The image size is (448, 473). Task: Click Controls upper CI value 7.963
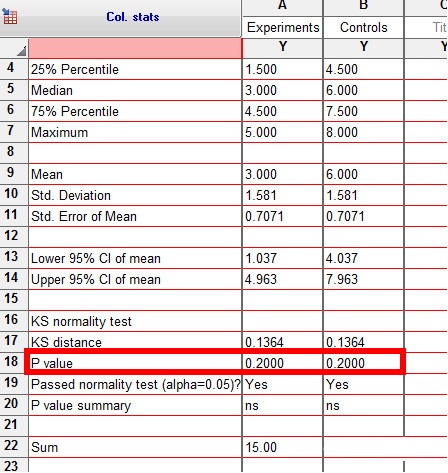click(342, 279)
